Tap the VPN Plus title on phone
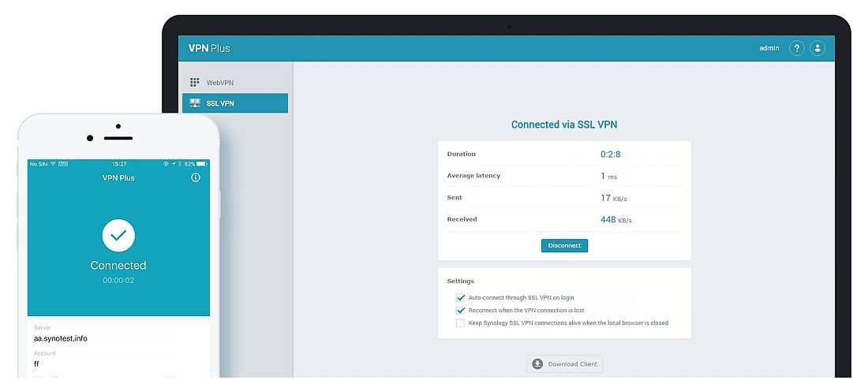The width and height of the screenshot is (868, 380). tap(118, 177)
